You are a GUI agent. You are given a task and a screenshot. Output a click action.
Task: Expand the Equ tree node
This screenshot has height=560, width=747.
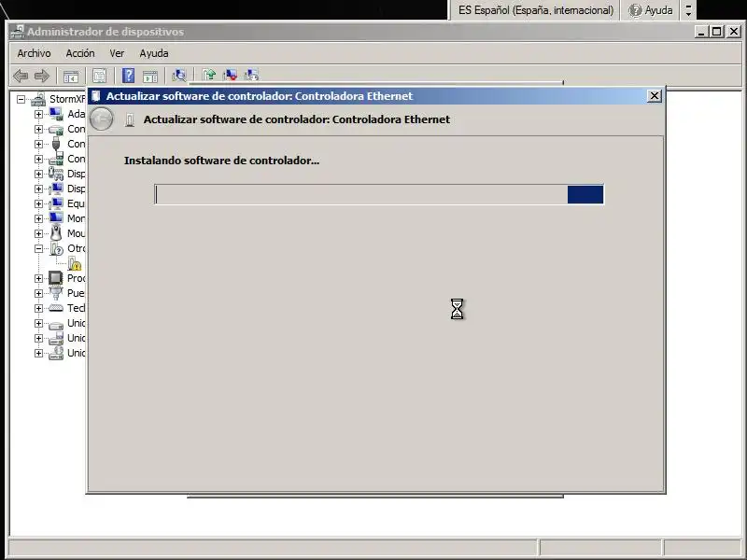tap(38, 203)
